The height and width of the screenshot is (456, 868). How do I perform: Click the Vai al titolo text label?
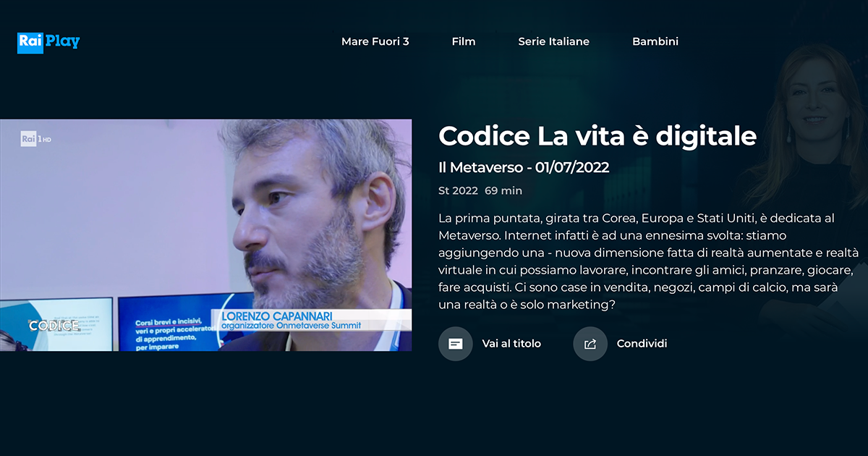pos(511,344)
